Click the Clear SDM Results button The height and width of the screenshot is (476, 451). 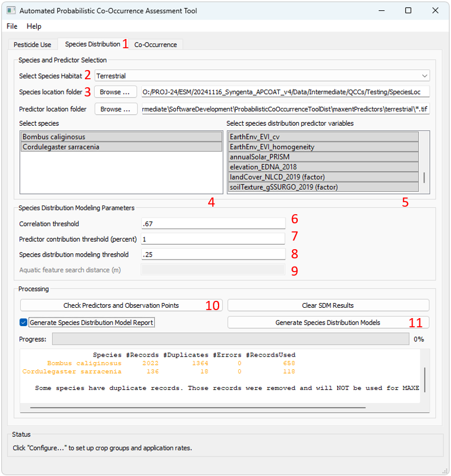328,305
